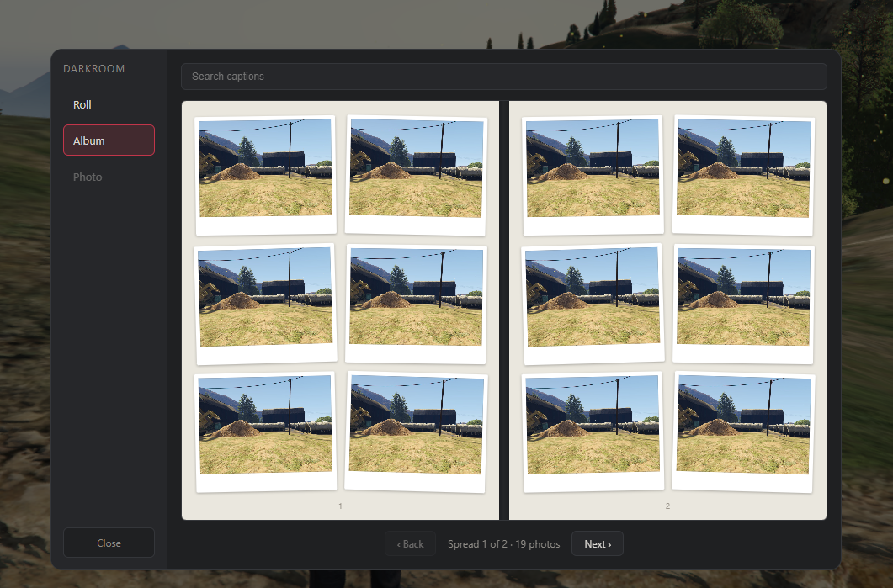This screenshot has height=588, width=893.
Task: Open middle-right photo on page 1
Action: (x=416, y=305)
